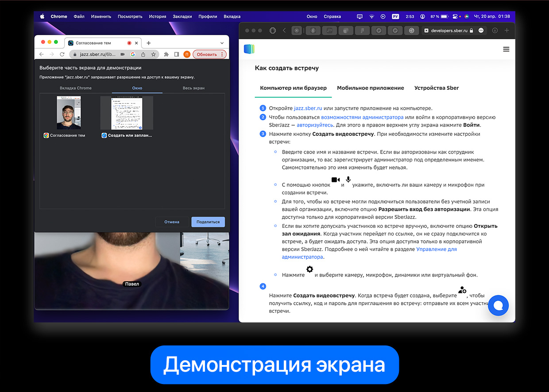Click the Как создать встречу heading
Screen dimensions: 549x392
pos(287,68)
